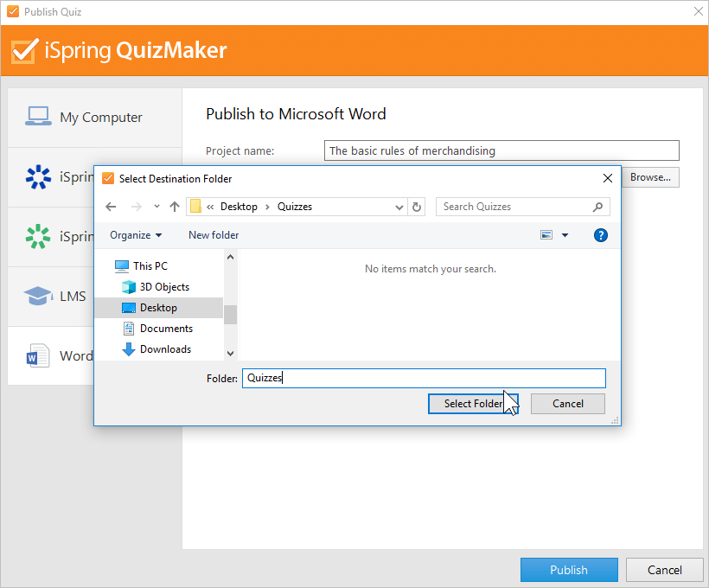Viewport: 709px width, 588px height.
Task: Select the LMS graduation cap icon
Action: pos(38,296)
